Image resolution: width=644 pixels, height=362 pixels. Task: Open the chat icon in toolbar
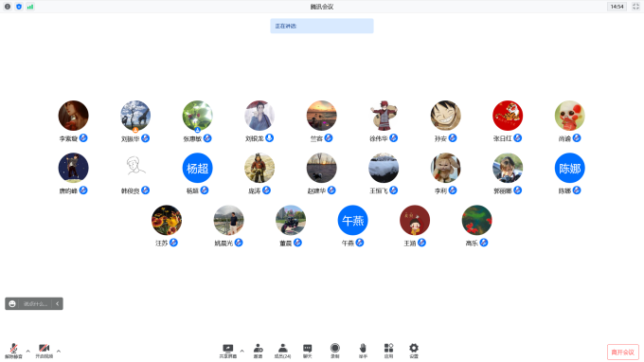pyautogui.click(x=307, y=349)
